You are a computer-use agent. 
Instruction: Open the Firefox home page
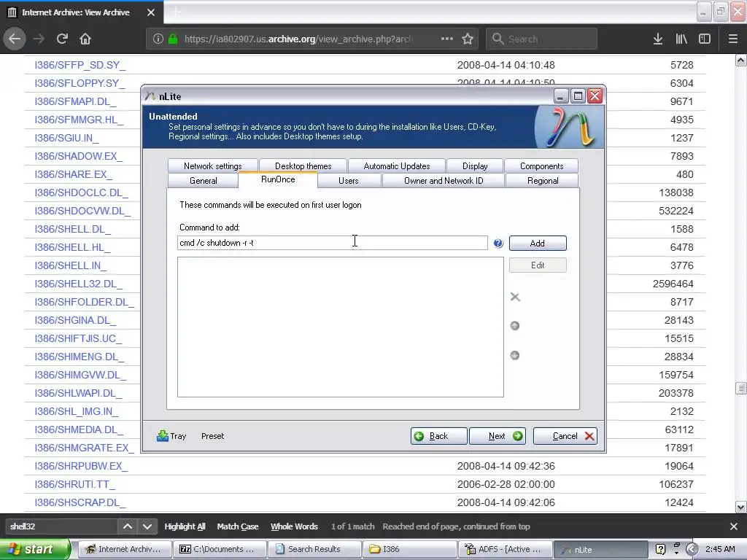pyautogui.click(x=85, y=39)
